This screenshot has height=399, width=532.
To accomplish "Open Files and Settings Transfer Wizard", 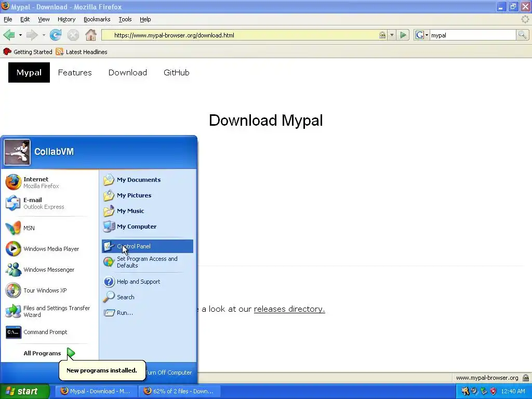I will (x=50, y=311).
